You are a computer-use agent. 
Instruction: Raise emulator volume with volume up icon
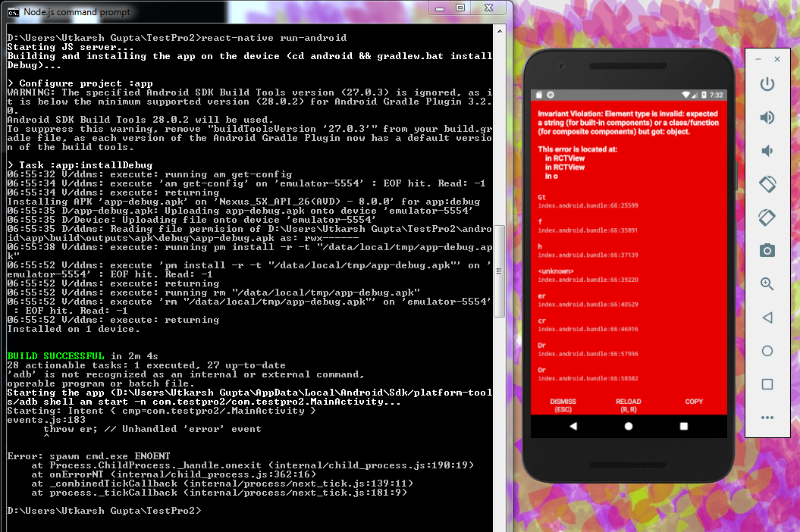pyautogui.click(x=767, y=117)
